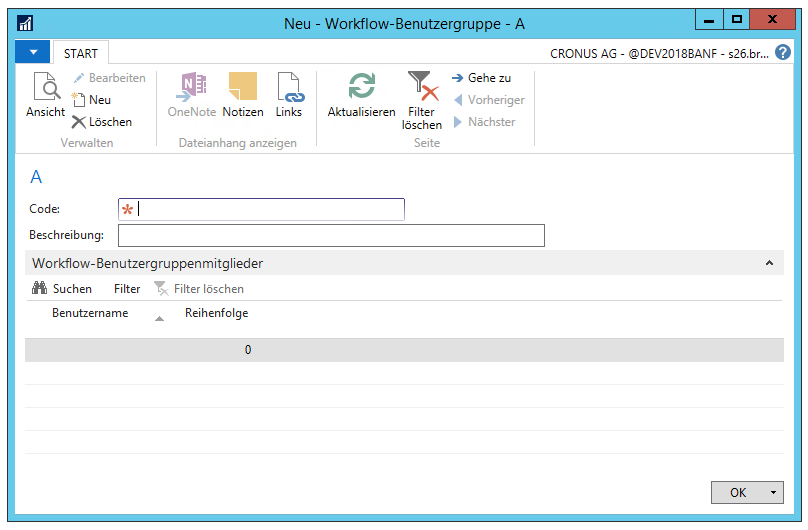
Task: Open the OK button dropdown arrow
Action: (773, 492)
